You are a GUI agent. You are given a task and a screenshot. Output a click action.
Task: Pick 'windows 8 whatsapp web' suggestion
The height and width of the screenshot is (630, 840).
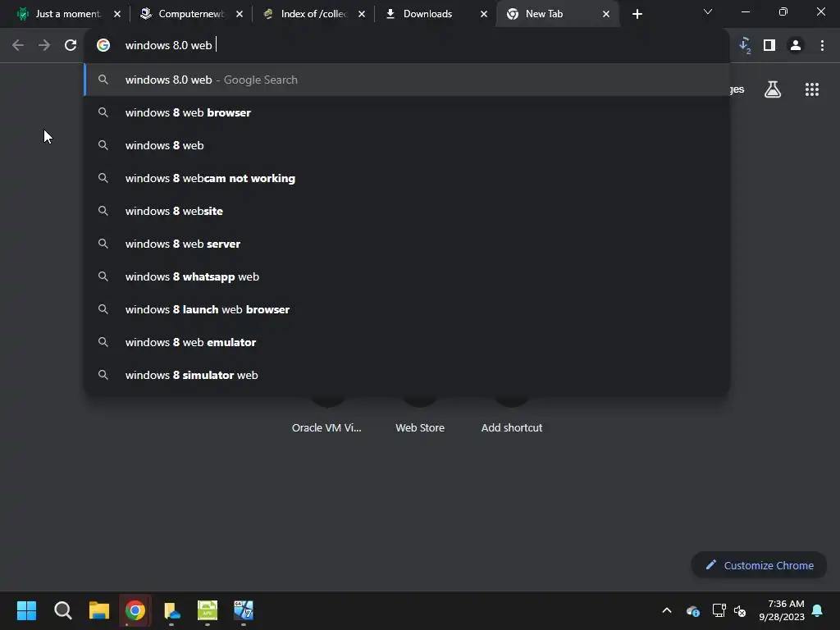tap(407, 276)
